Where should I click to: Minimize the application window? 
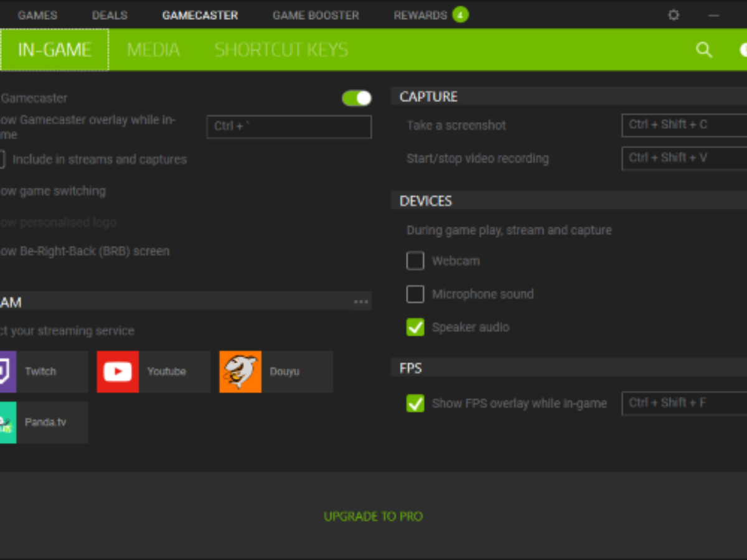[x=714, y=15]
